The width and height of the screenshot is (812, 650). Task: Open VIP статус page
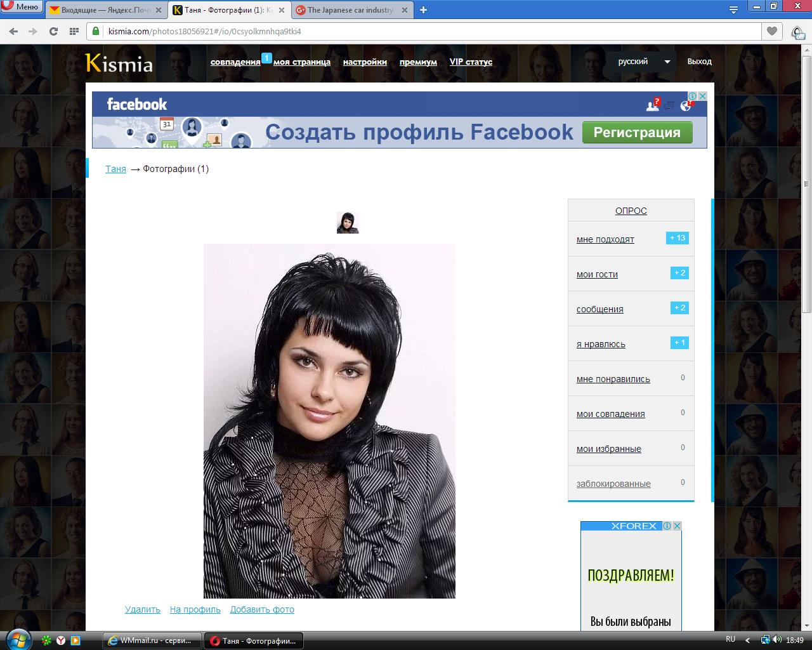click(x=471, y=62)
